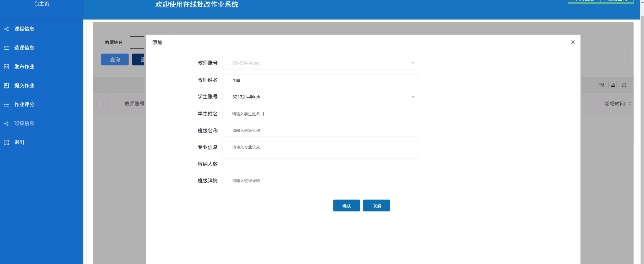Toggle the select-all checkbox in table header
This screenshot has width=644, height=264.
point(101,104)
